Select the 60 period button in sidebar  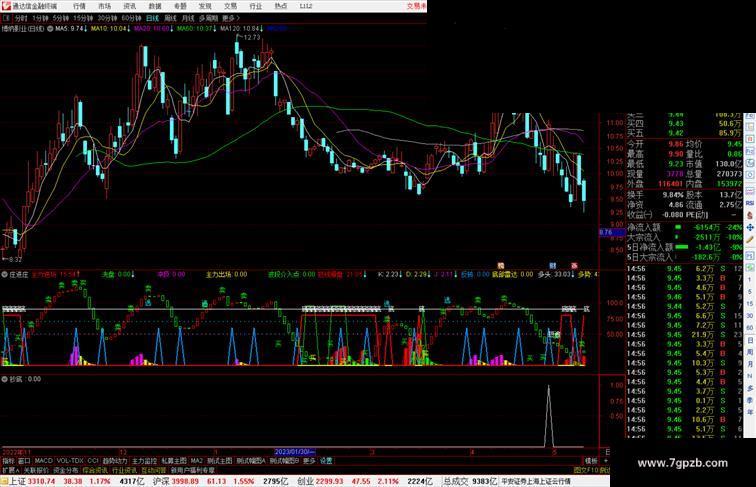(750, 328)
